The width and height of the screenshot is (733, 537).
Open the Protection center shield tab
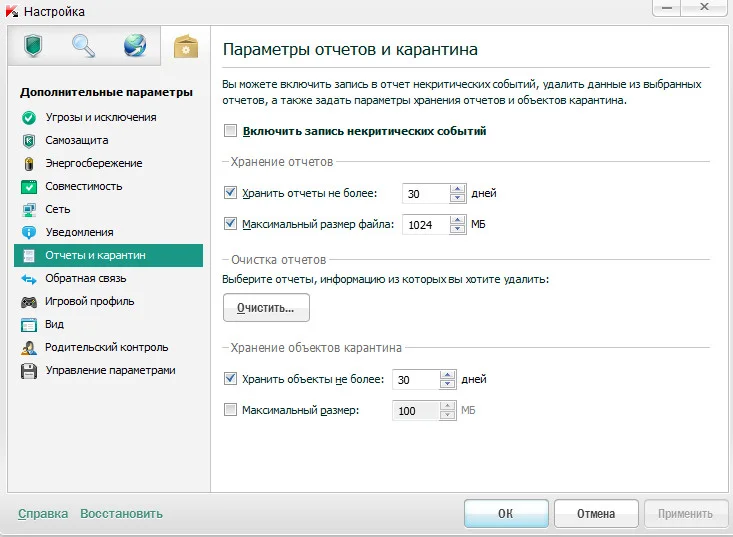[33, 46]
